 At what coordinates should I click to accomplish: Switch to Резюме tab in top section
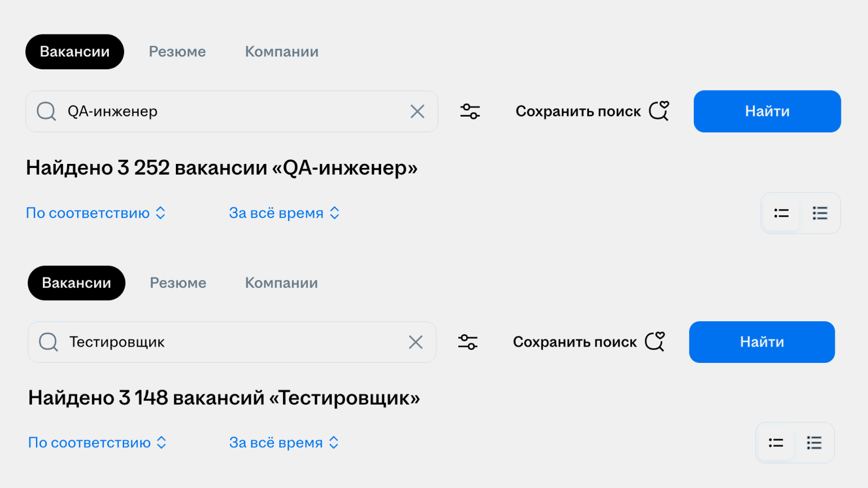point(177,52)
